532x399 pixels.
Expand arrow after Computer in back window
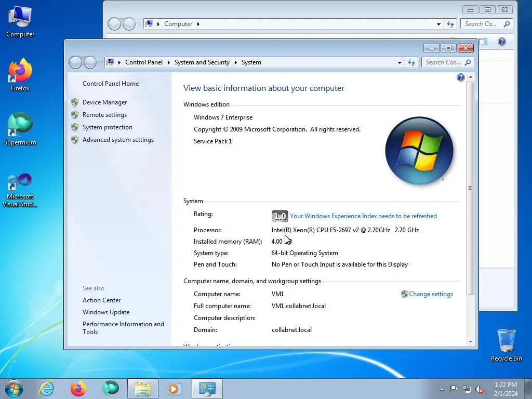[198, 24]
